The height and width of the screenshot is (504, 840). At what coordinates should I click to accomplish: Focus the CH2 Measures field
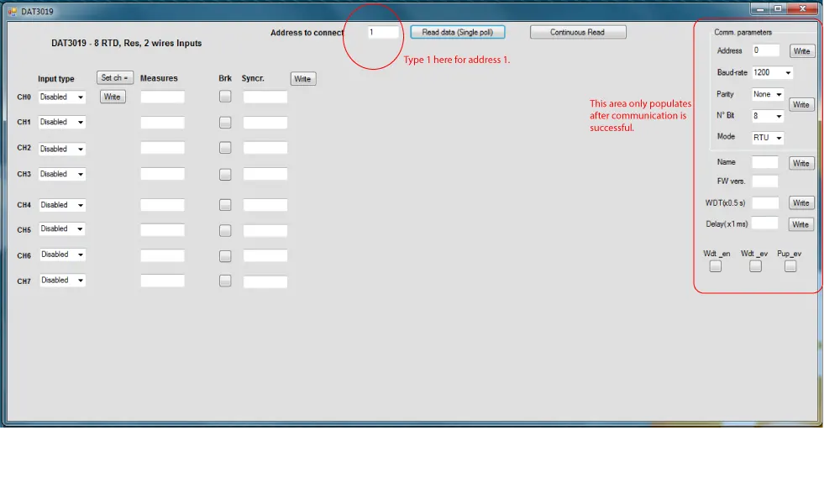162,148
